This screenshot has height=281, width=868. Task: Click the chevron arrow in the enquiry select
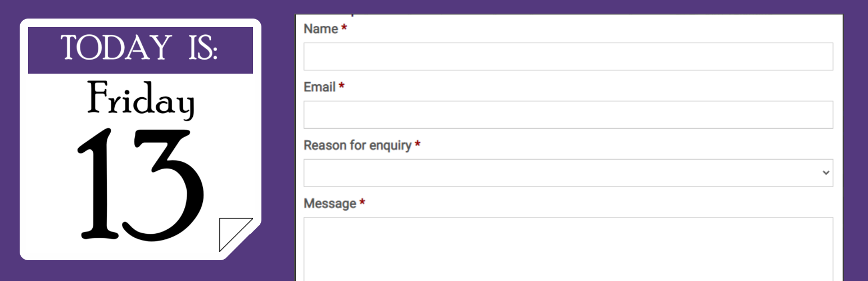pyautogui.click(x=825, y=173)
